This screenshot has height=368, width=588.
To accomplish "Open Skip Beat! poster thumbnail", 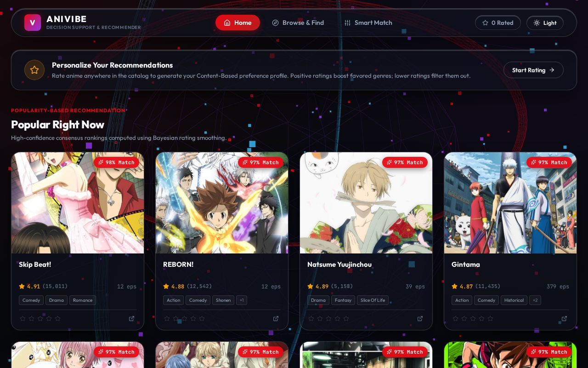I will pos(78,203).
